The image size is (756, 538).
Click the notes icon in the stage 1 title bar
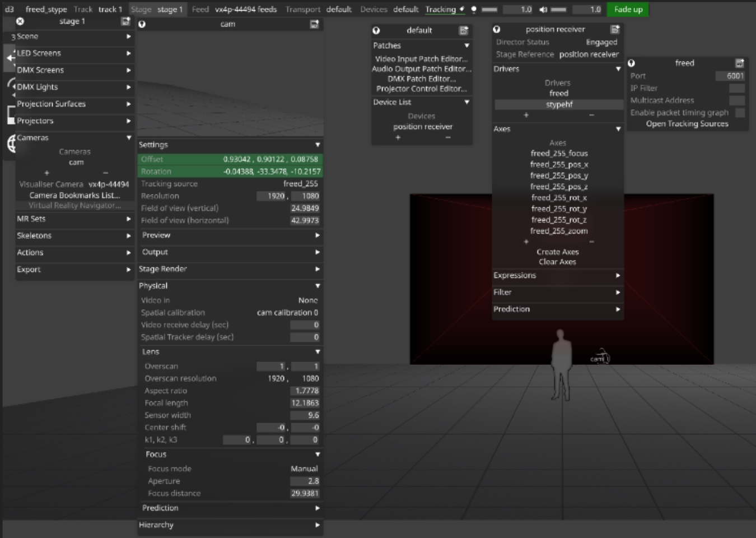coord(125,21)
